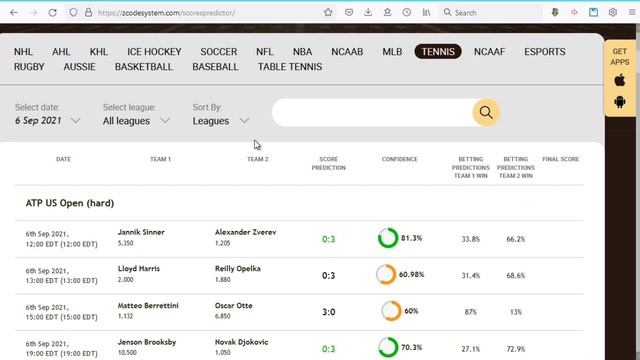Open the MLB tab

click(x=392, y=52)
